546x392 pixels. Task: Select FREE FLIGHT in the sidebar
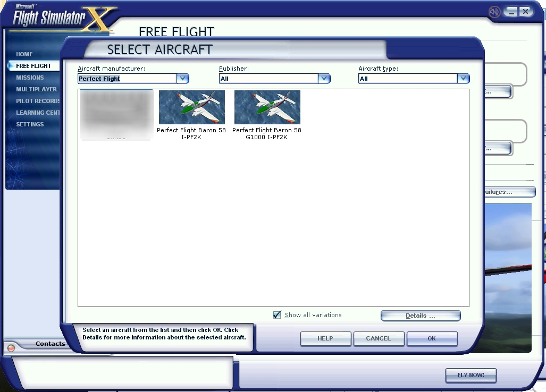(33, 66)
